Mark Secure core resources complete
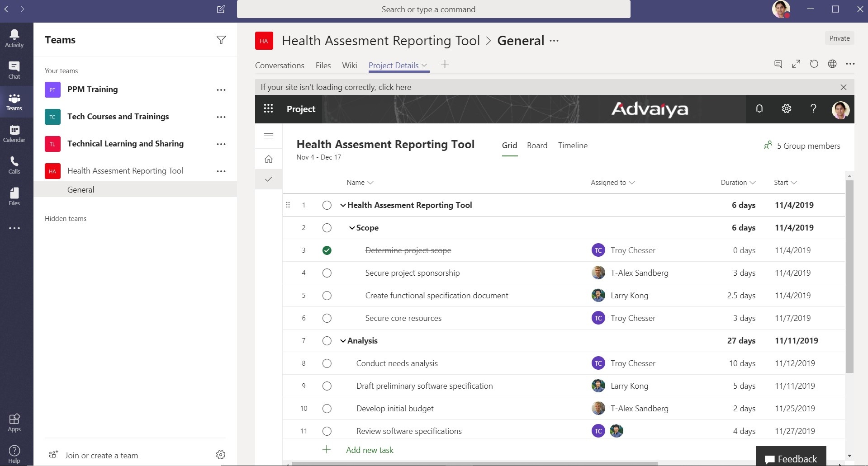The image size is (868, 466). point(327,318)
